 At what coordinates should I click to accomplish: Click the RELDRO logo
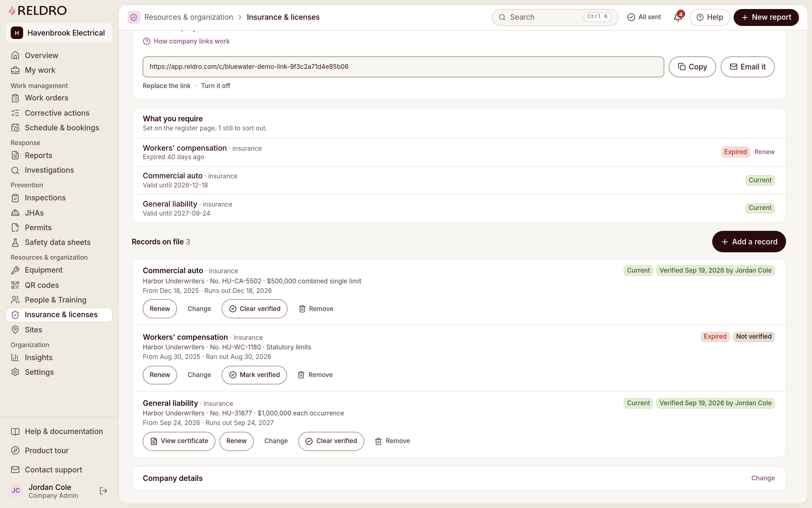[x=37, y=11]
